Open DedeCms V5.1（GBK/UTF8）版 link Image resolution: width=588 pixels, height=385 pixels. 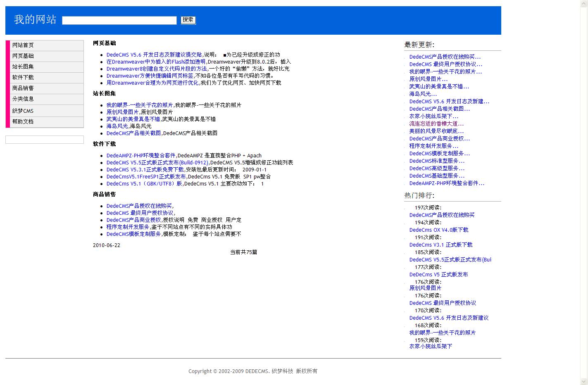pyautogui.click(x=145, y=183)
